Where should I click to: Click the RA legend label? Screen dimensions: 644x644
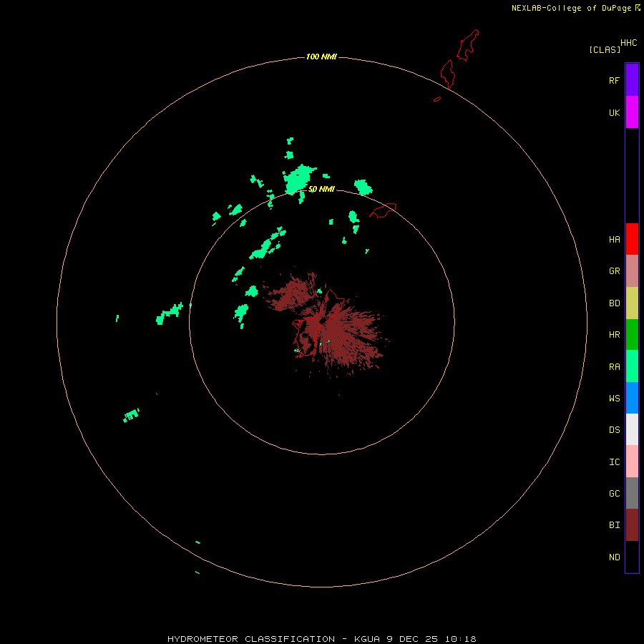click(x=614, y=367)
